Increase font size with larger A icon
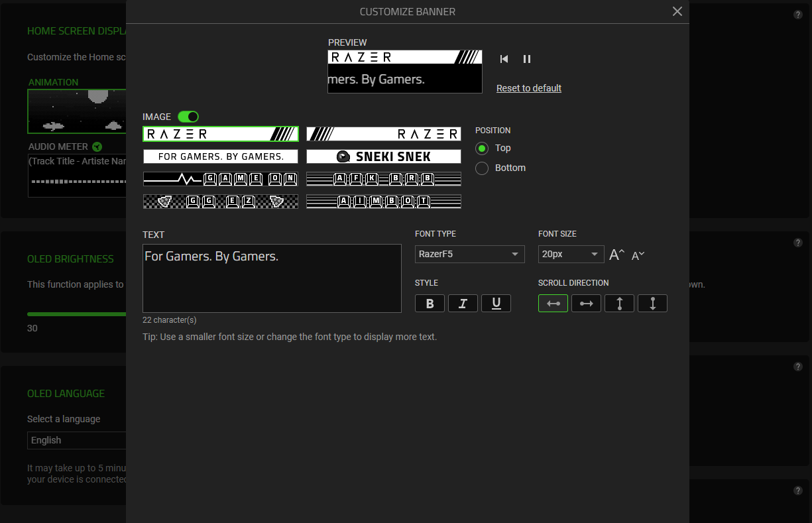 [616, 255]
